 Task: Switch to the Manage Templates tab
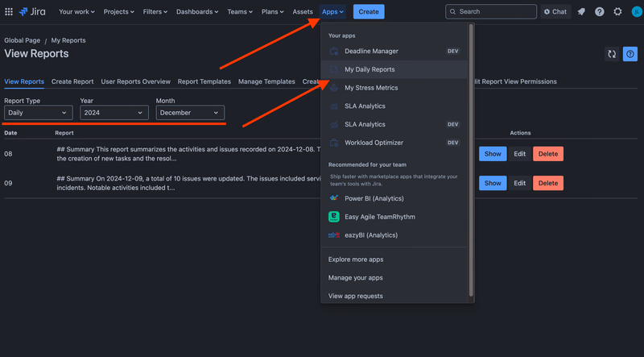click(266, 81)
